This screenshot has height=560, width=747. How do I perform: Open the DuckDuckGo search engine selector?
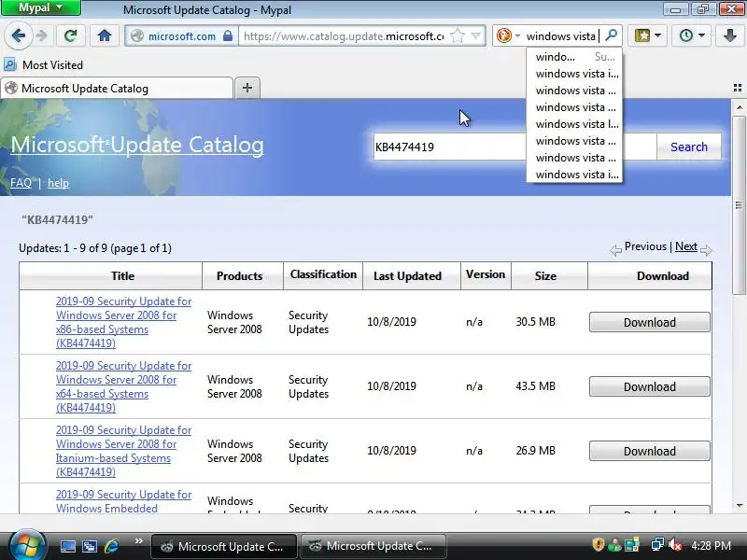click(x=508, y=35)
